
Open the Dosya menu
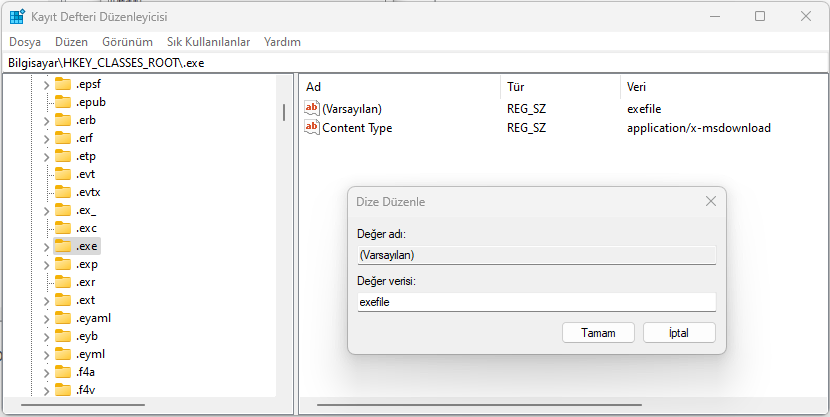(x=25, y=42)
